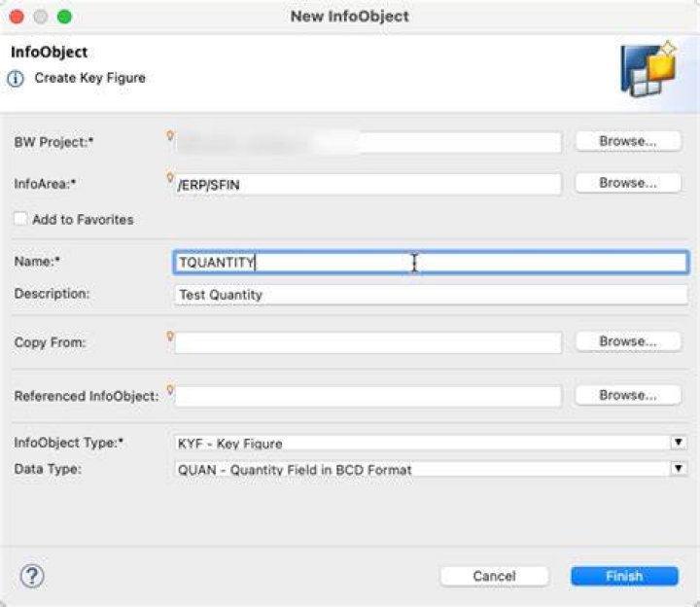Click the help question mark icon
The image size is (700, 607).
click(x=32, y=576)
